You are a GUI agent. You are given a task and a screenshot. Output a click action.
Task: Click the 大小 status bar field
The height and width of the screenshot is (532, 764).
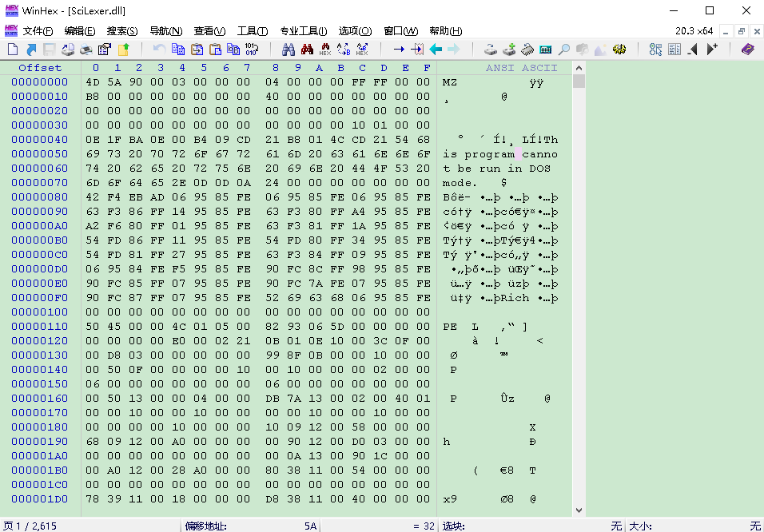694,526
